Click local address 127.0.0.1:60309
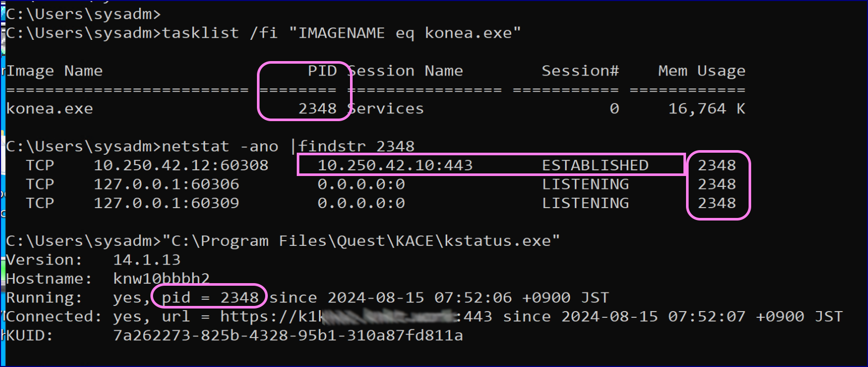This screenshot has height=367, width=868. (x=166, y=203)
